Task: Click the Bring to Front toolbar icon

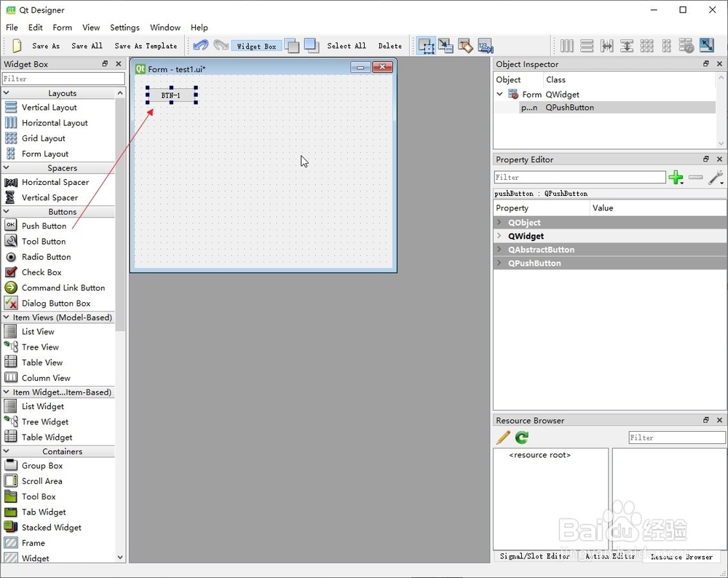Action: (312, 45)
